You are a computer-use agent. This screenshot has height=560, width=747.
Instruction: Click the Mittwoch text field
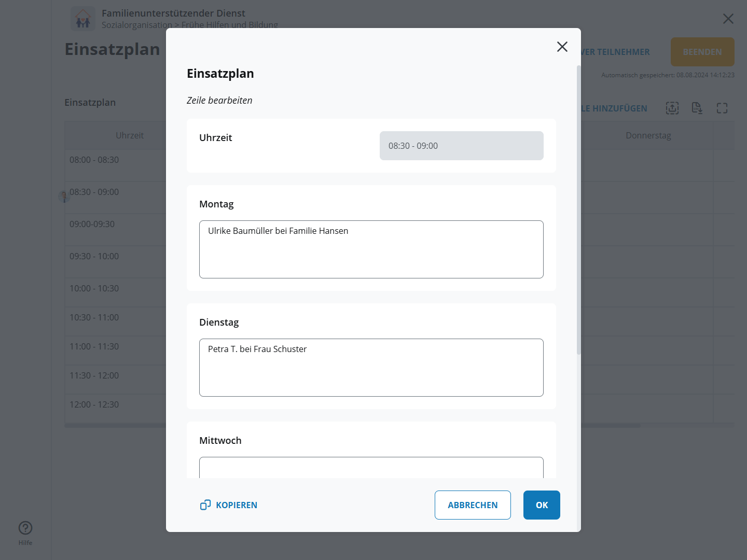371,467
